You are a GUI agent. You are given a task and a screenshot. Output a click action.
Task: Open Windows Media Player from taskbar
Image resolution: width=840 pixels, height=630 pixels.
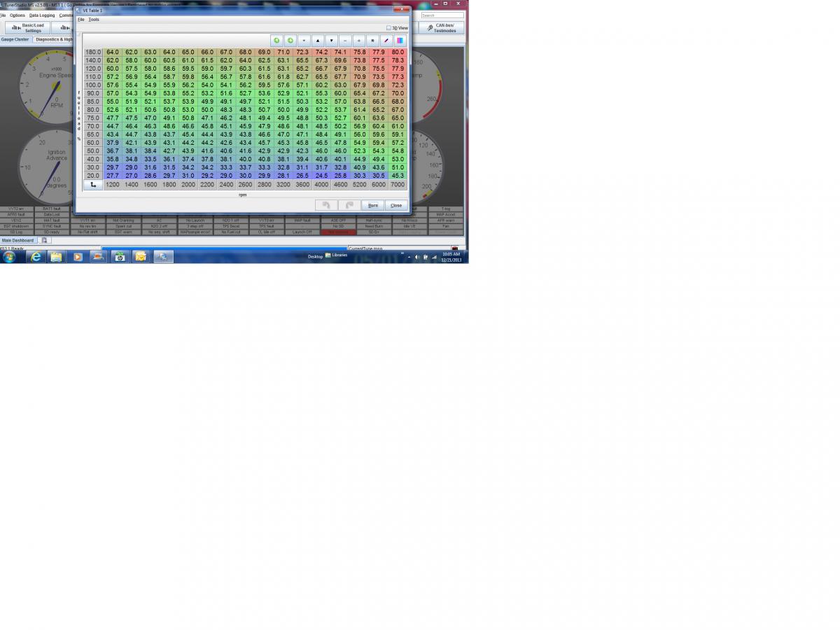(x=77, y=257)
